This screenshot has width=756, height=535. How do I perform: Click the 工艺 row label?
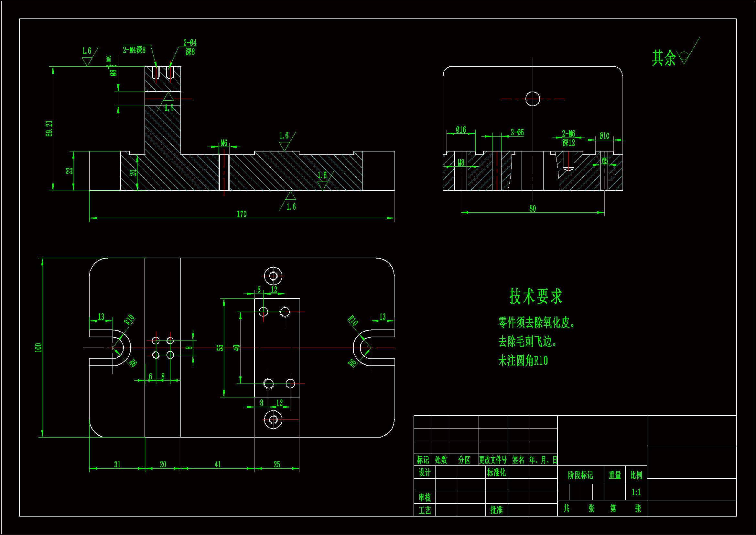point(425,510)
